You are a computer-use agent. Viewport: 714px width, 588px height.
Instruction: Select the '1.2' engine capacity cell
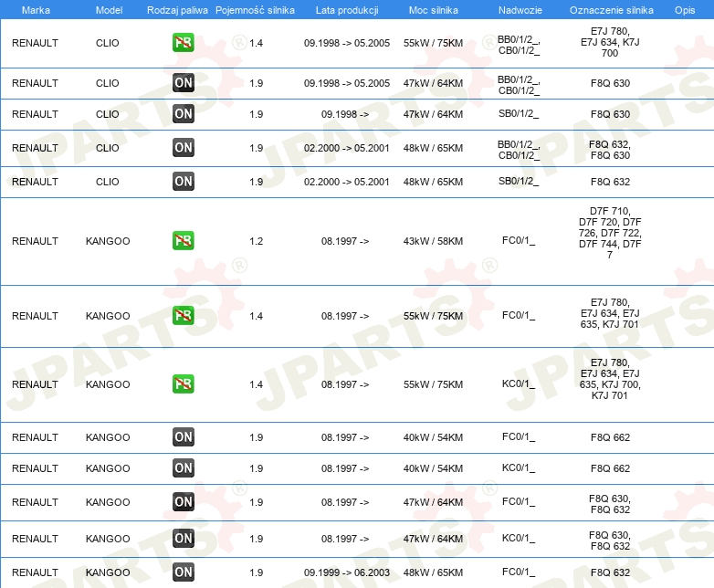[x=256, y=241]
